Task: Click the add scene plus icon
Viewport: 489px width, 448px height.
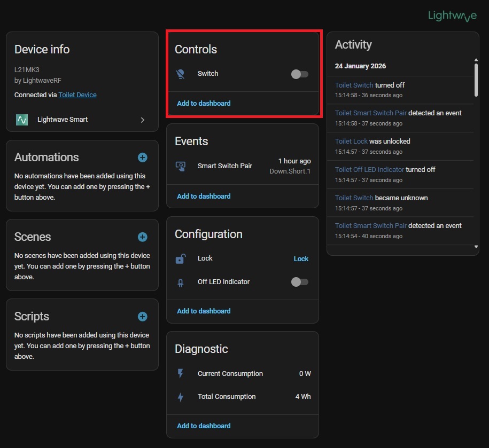Action: tap(143, 237)
